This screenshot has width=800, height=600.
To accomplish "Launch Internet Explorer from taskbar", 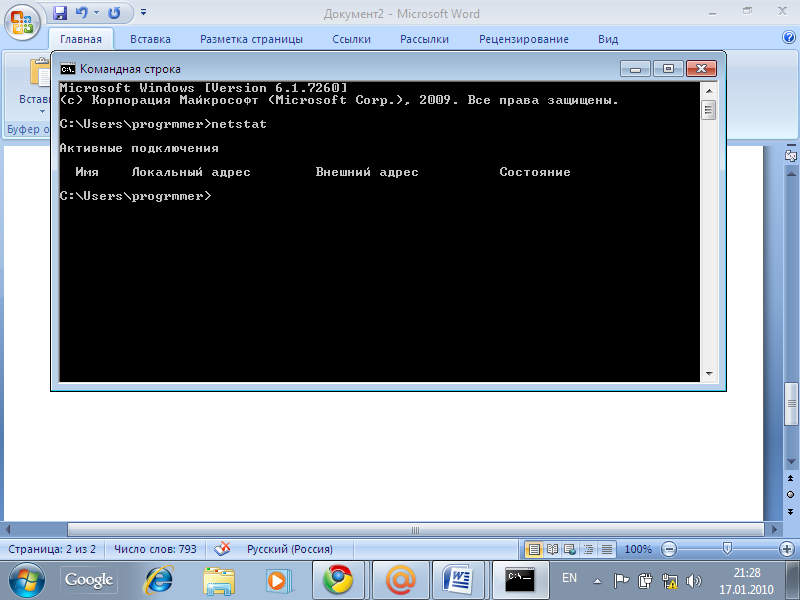I will click(159, 581).
